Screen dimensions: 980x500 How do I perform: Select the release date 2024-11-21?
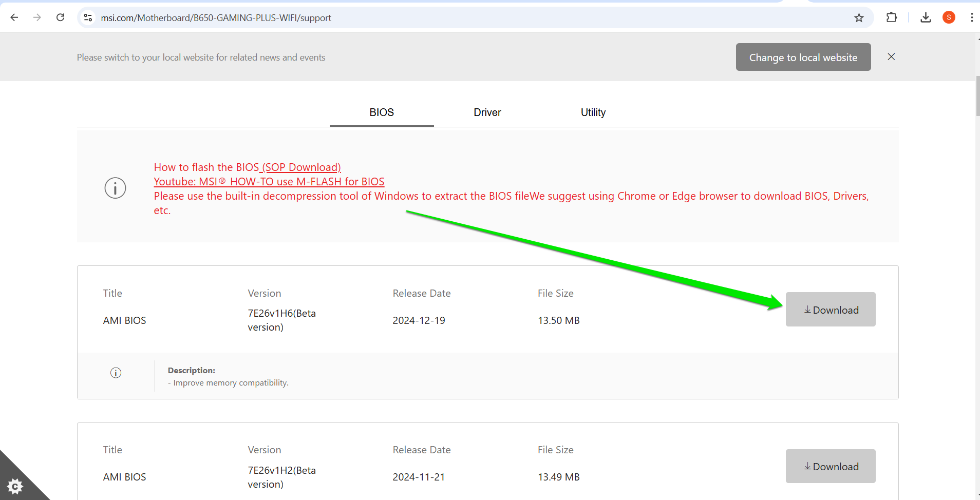tap(419, 477)
